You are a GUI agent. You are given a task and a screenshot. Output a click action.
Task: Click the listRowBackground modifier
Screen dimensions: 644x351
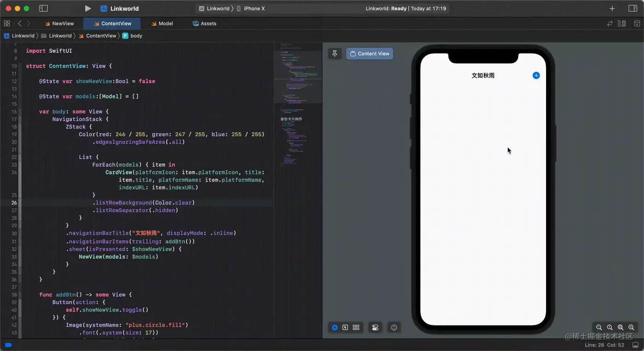click(144, 203)
